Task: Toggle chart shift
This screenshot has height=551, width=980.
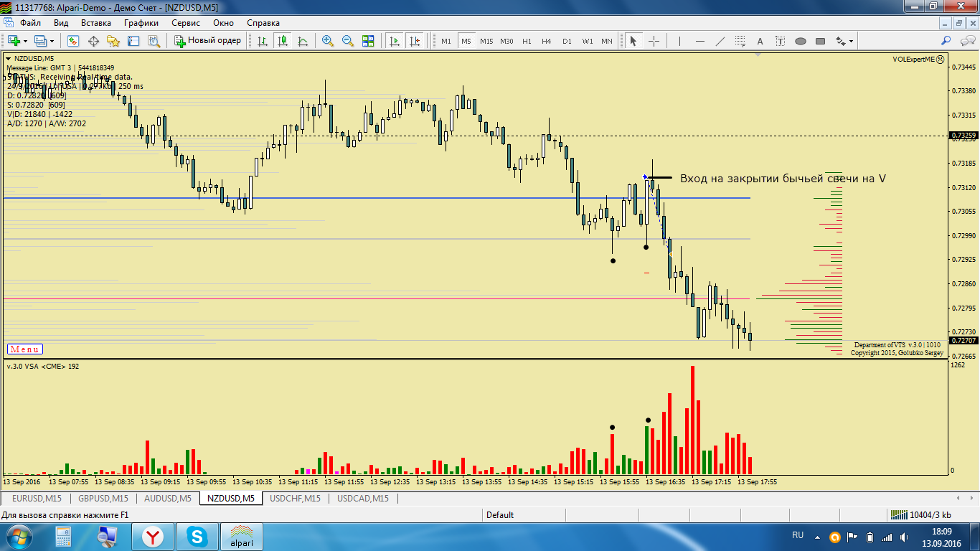Action: 414,41
